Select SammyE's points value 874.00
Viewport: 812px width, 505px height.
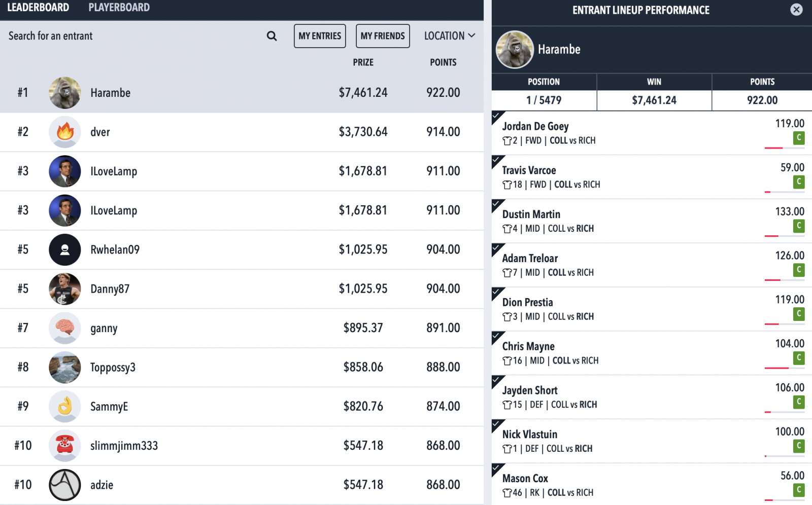point(443,407)
